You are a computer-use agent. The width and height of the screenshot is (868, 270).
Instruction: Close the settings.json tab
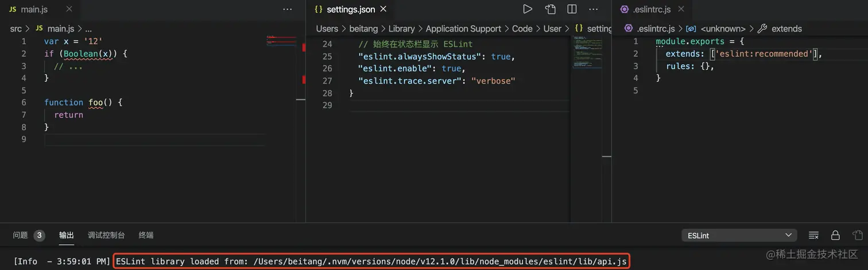click(x=383, y=9)
